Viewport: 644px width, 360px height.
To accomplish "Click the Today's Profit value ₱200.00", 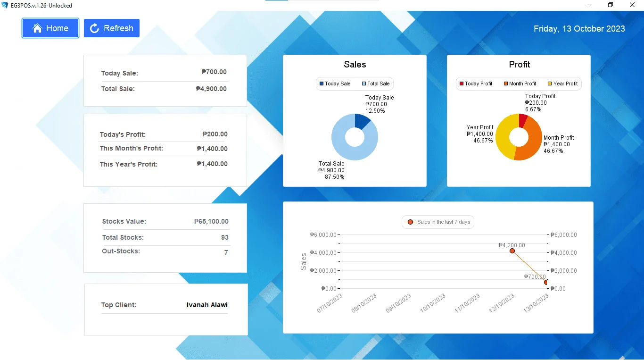I will 215,134.
